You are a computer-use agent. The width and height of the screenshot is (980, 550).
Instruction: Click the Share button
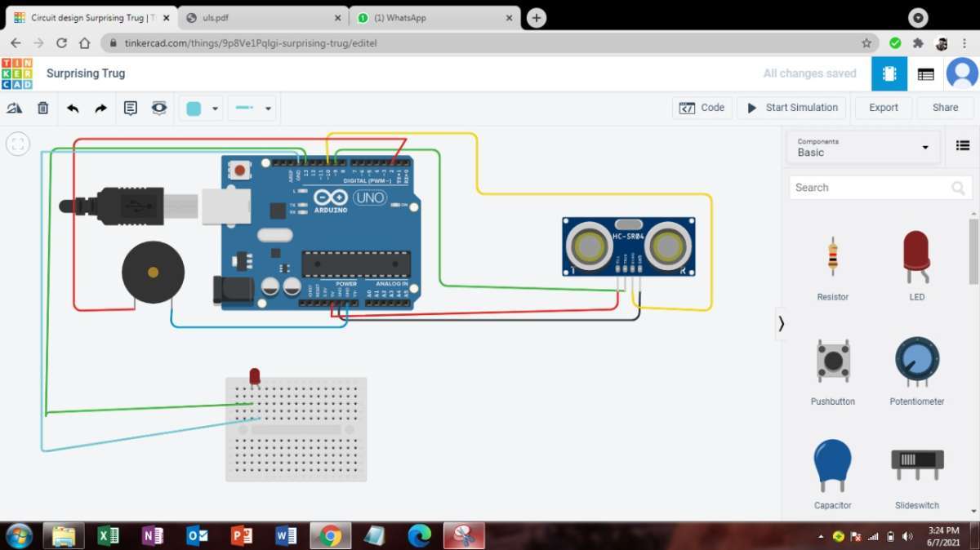coord(946,108)
